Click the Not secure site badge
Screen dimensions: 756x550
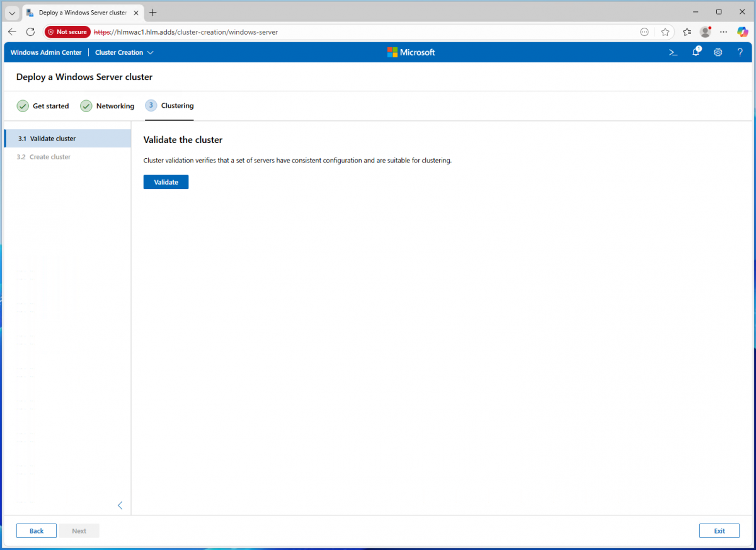click(x=67, y=32)
